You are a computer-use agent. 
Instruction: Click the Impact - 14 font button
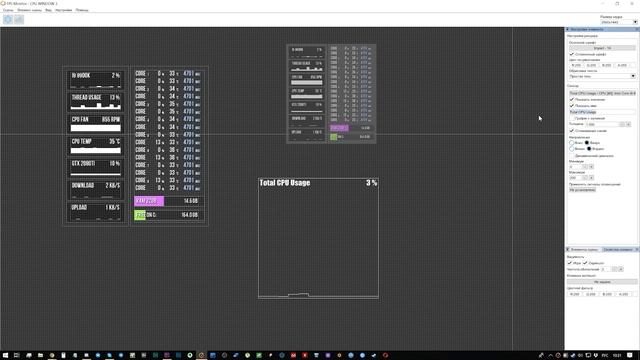click(x=602, y=48)
